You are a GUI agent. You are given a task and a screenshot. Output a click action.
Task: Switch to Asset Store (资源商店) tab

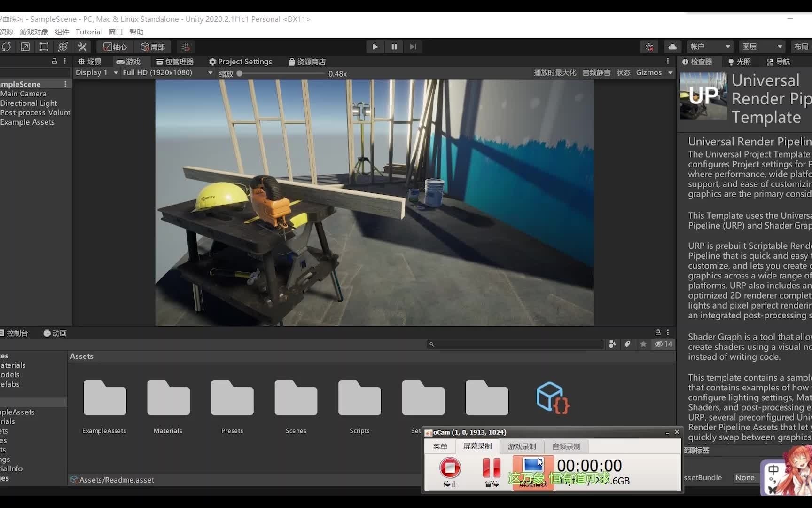(x=307, y=62)
